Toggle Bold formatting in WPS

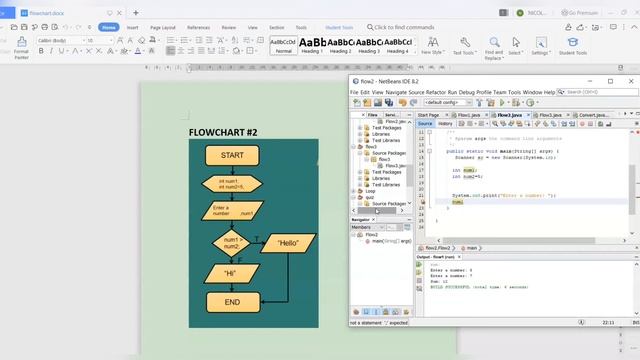(x=41, y=51)
